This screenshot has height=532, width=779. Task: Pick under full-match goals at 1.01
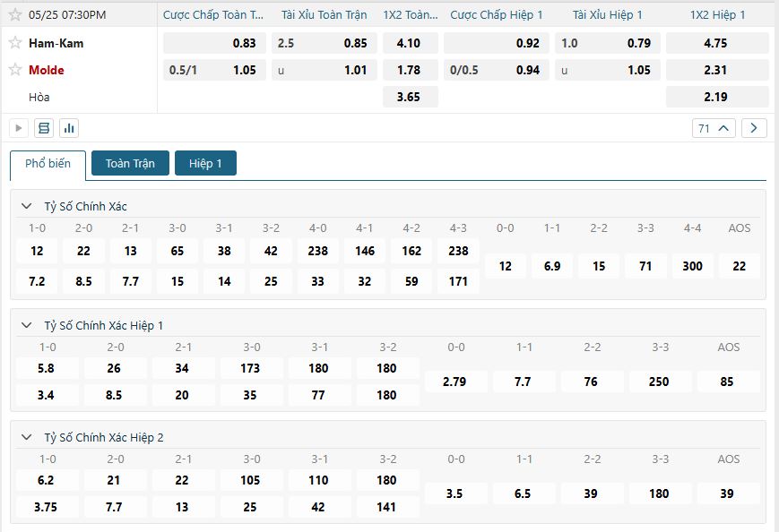[x=324, y=70]
